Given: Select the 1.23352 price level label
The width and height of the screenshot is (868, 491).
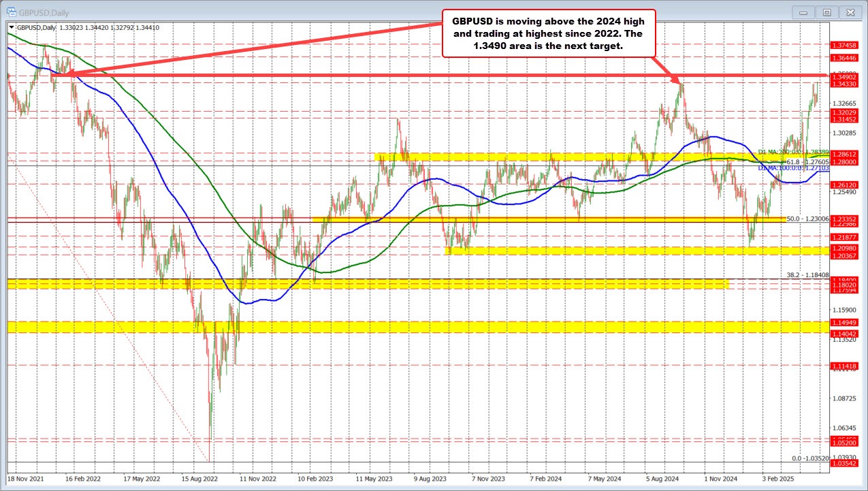Looking at the screenshot, I should [x=843, y=219].
